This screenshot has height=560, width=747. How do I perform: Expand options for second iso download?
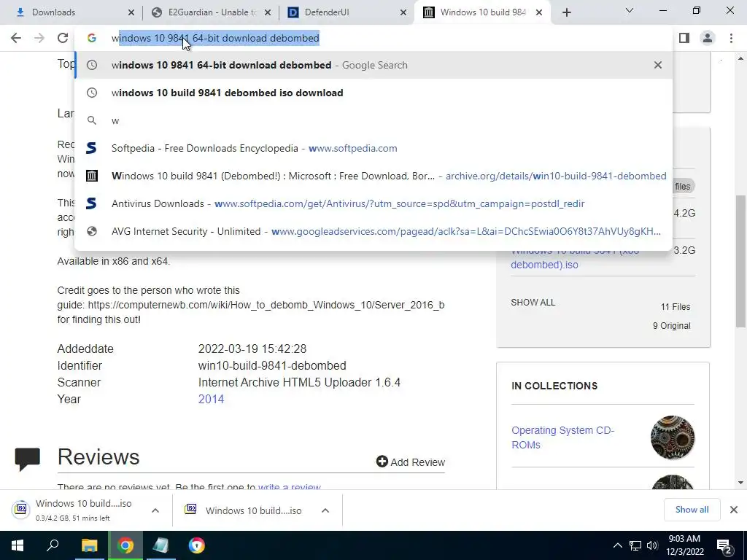[325, 510]
